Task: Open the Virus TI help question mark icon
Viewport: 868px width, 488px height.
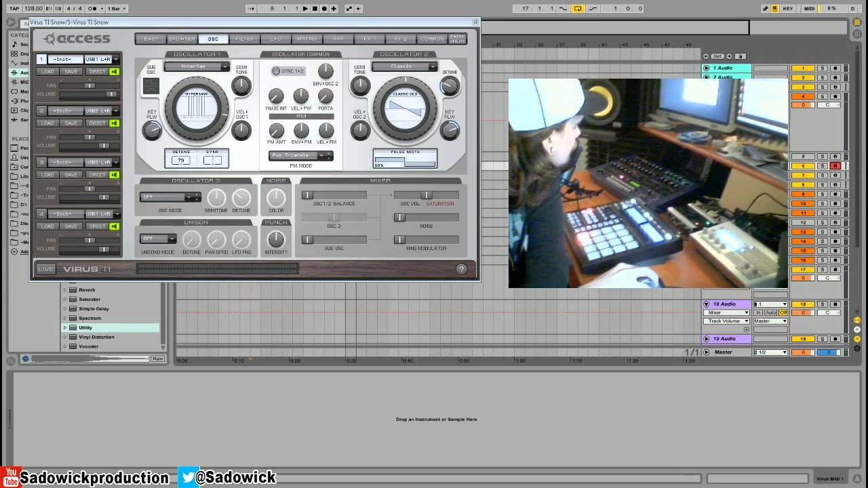Action: click(x=462, y=269)
